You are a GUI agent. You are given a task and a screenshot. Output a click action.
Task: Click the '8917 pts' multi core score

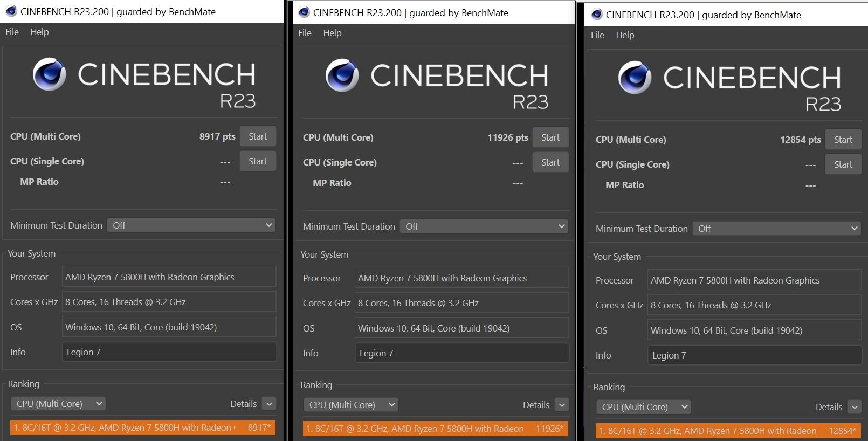[x=217, y=136]
